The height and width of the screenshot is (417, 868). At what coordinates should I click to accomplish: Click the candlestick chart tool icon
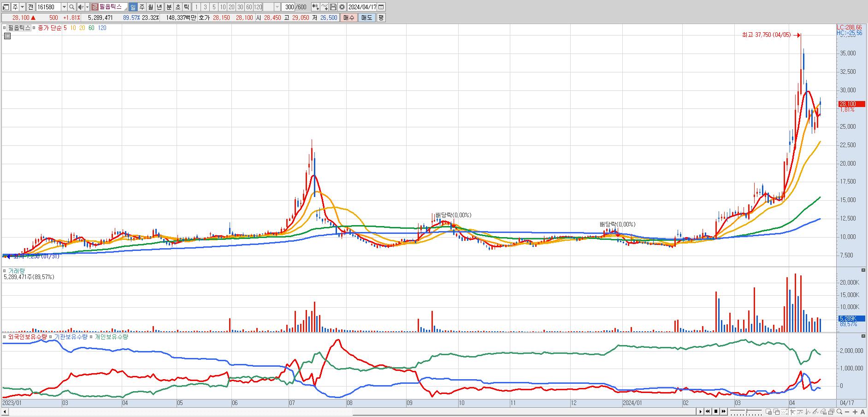pyautogui.click(x=315, y=7)
